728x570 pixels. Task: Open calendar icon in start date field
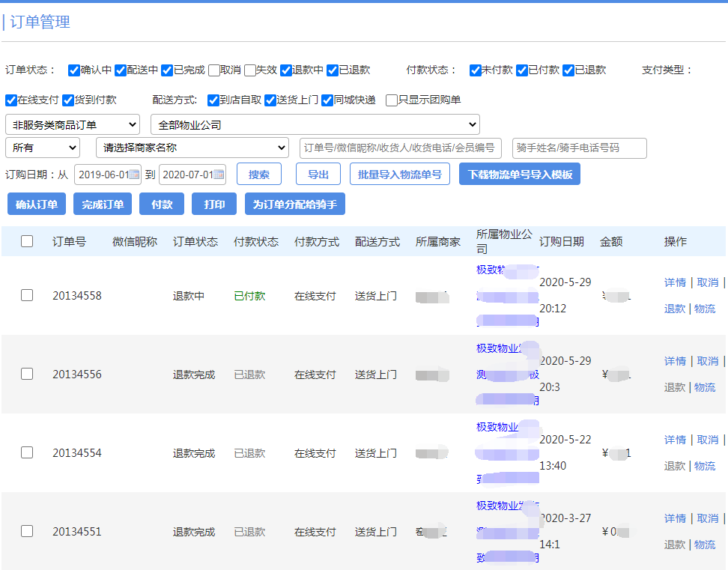[134, 175]
